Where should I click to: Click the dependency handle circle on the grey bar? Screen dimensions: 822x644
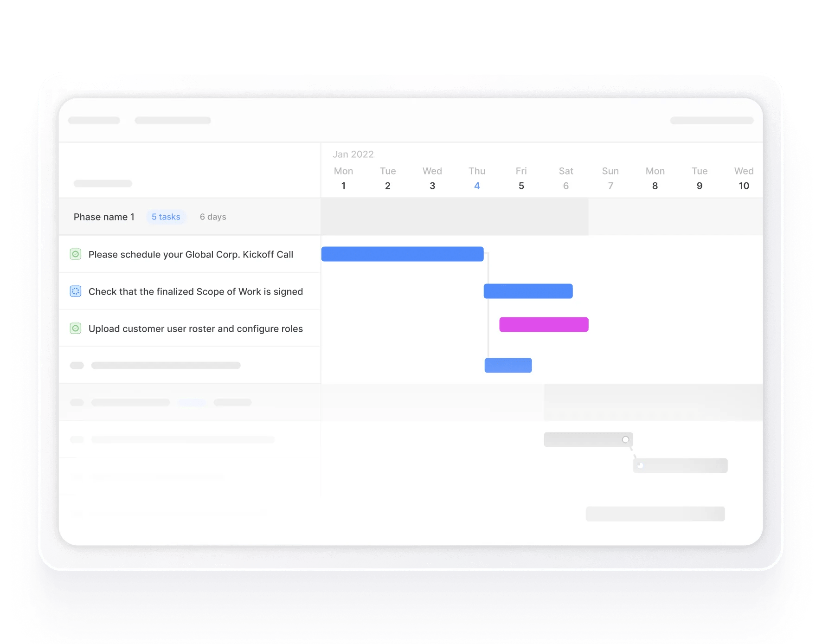pyautogui.click(x=625, y=439)
